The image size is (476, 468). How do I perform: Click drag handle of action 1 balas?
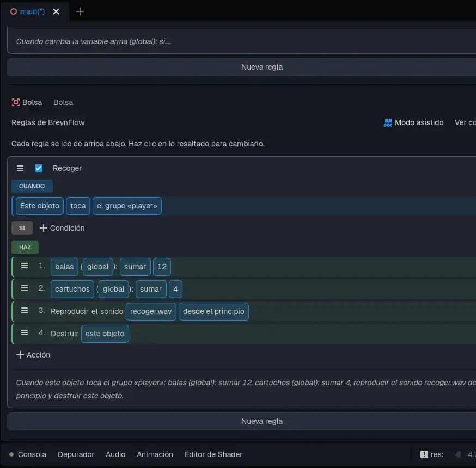coord(25,266)
